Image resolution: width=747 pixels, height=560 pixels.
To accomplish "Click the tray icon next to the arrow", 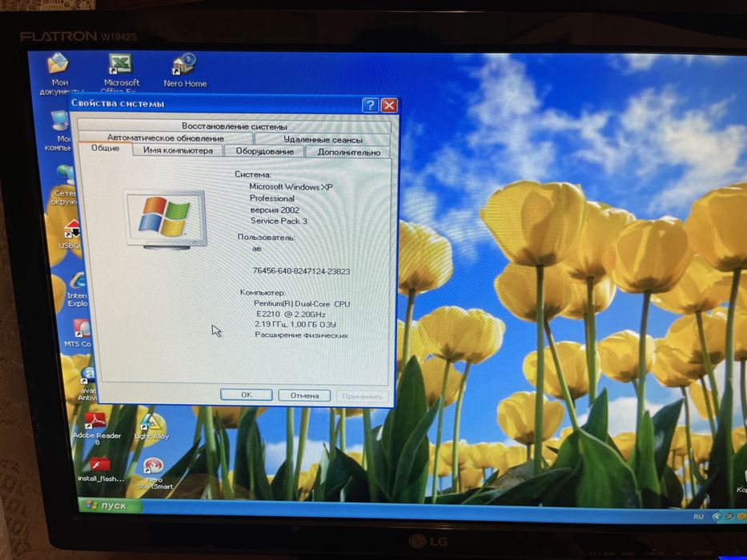I will [729, 516].
